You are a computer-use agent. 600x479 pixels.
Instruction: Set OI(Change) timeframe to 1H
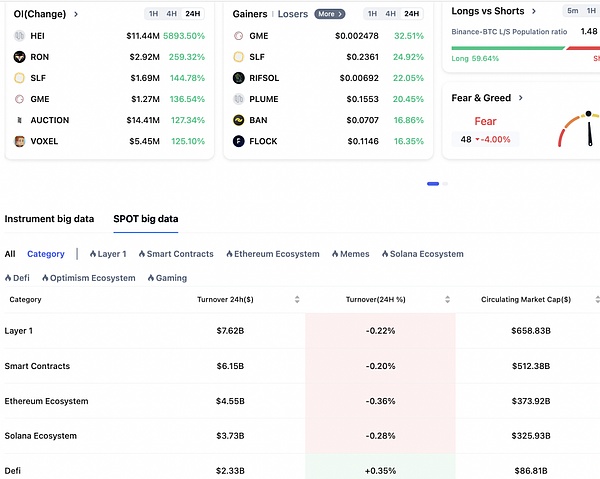click(x=153, y=14)
